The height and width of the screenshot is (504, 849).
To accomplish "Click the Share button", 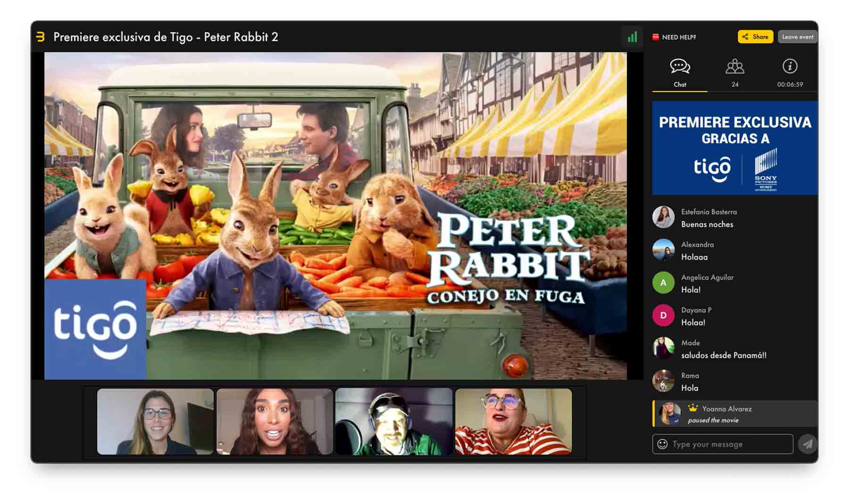I will pos(755,37).
